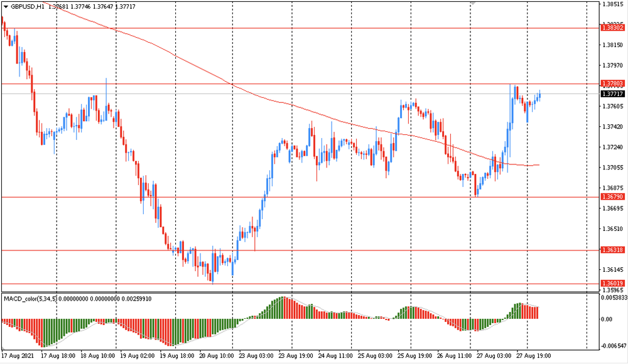This screenshot has height=364, width=628.
Task: Click the 19 Aug 02:00 time label
Action: coord(138,356)
